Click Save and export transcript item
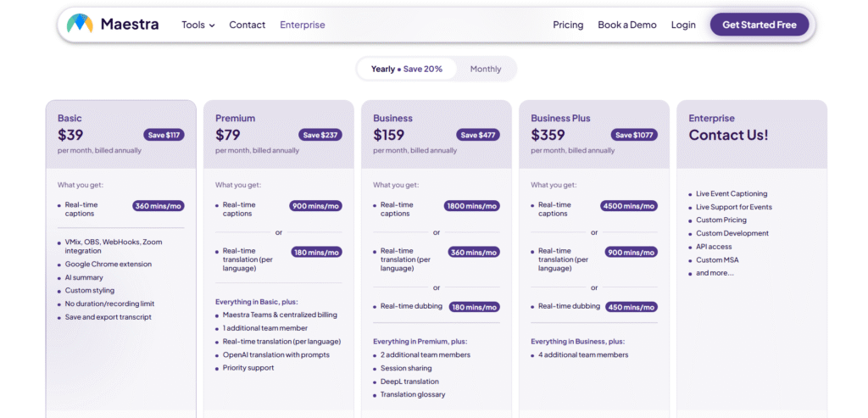This screenshot has height=418, width=868. click(x=108, y=317)
